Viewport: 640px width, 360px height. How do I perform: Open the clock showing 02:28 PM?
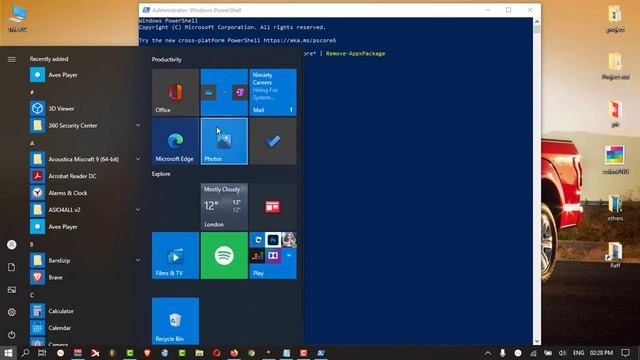tap(601, 353)
